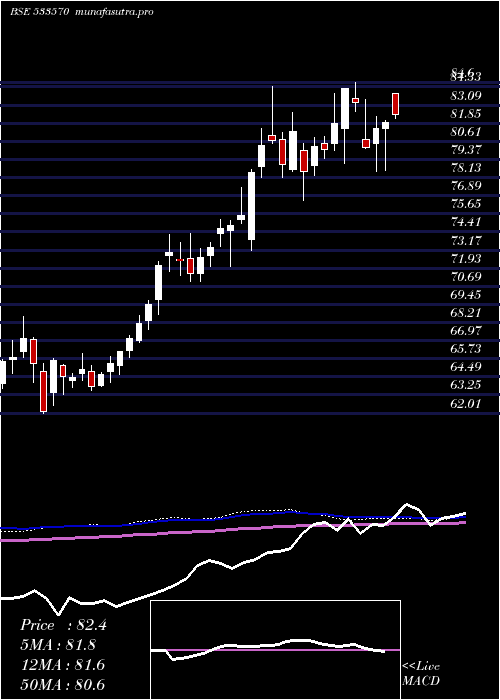Click the 78.13 price axis label

466,167
